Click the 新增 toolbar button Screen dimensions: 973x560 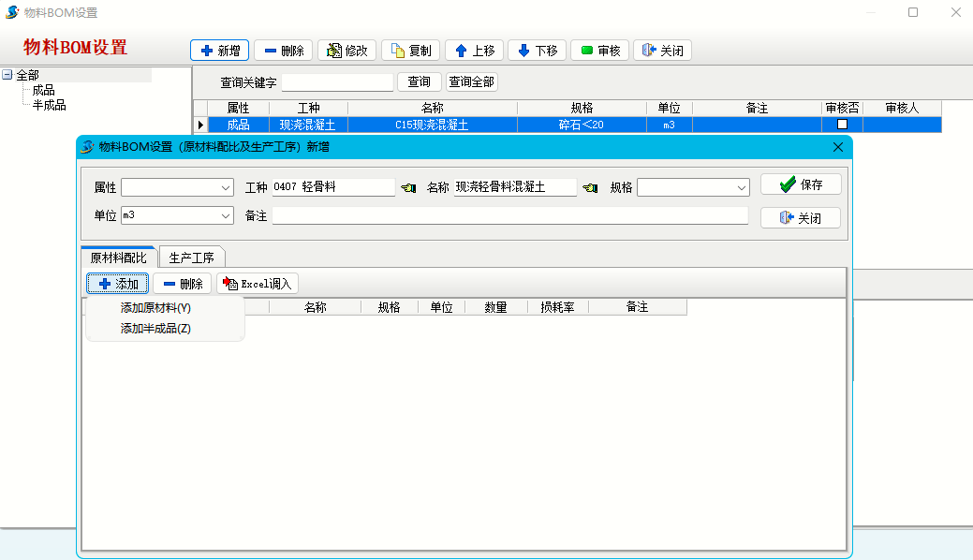[219, 51]
